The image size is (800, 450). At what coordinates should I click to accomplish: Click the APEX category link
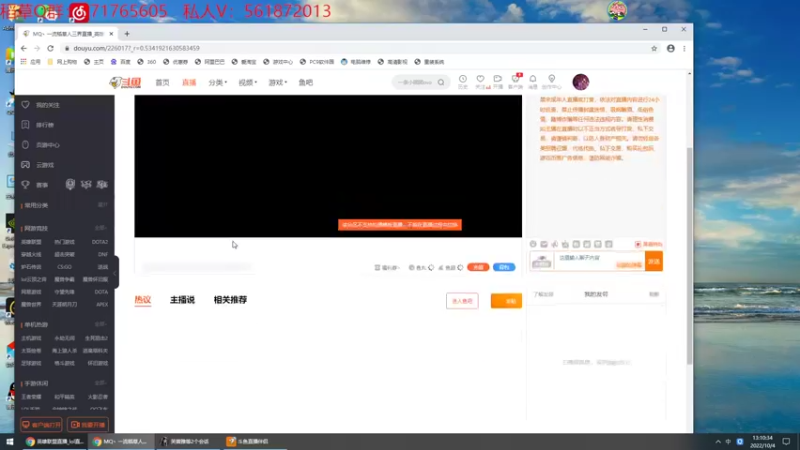[x=102, y=305]
